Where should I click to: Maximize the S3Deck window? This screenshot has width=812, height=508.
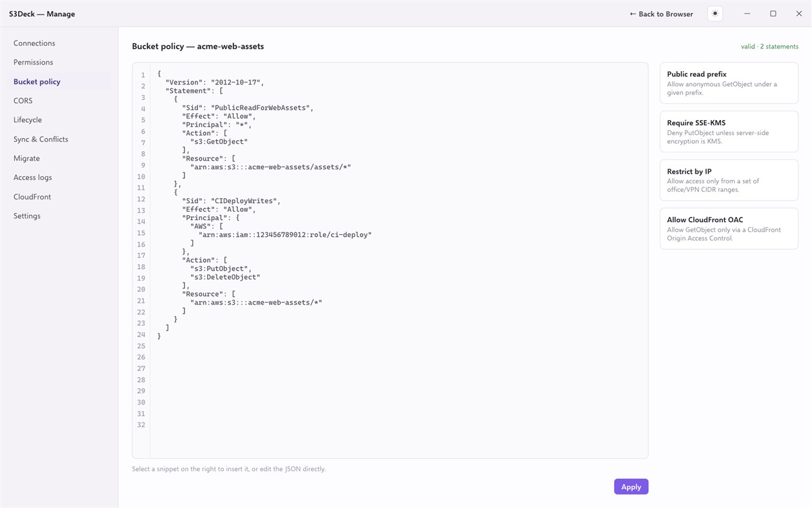pyautogui.click(x=773, y=14)
